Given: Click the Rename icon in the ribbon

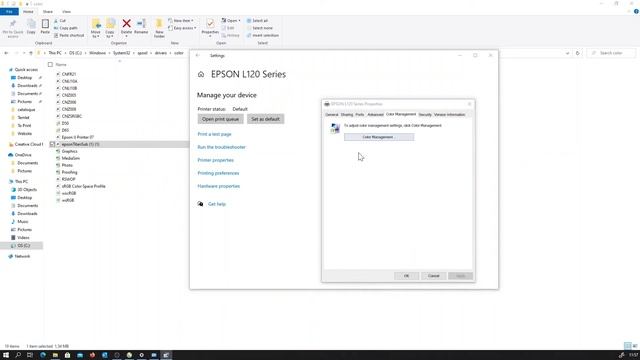Looking at the screenshot, I should [141, 24].
